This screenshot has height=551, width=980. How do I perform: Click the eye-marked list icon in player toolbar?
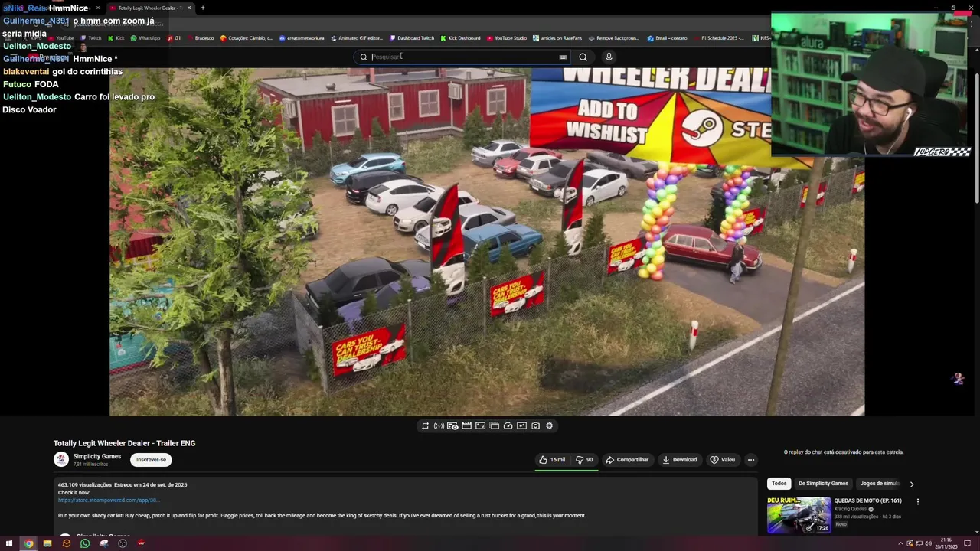(x=452, y=426)
